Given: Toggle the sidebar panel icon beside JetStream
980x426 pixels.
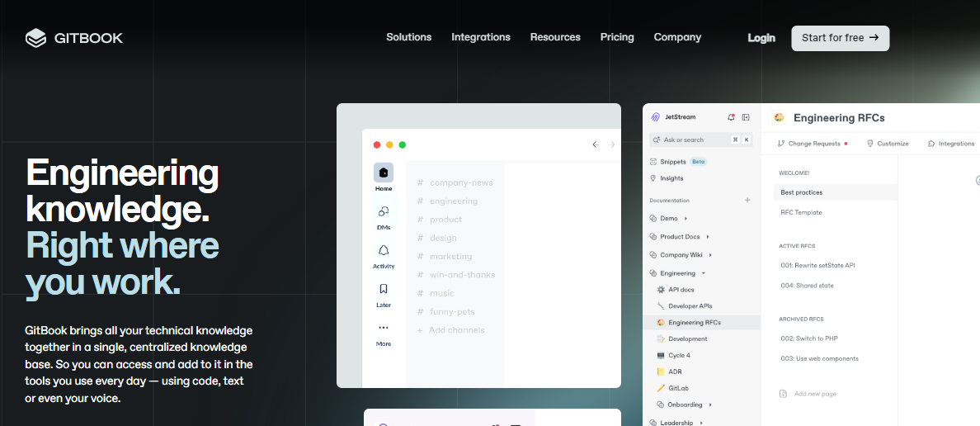Looking at the screenshot, I should (746, 117).
